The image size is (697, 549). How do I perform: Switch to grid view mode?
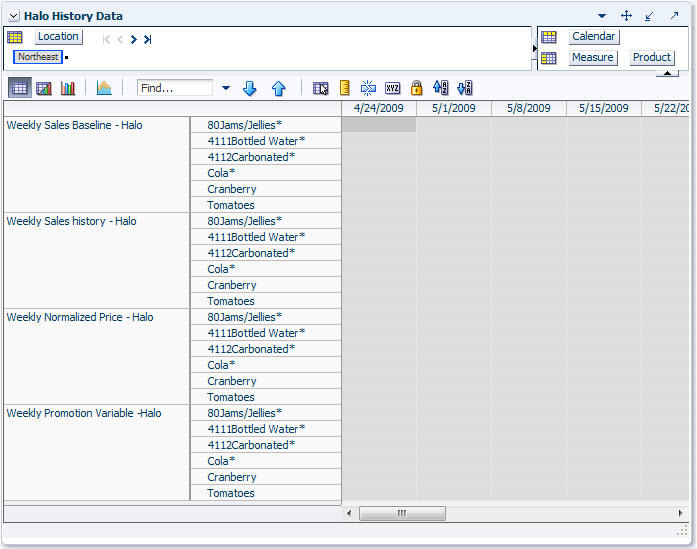tap(19, 88)
